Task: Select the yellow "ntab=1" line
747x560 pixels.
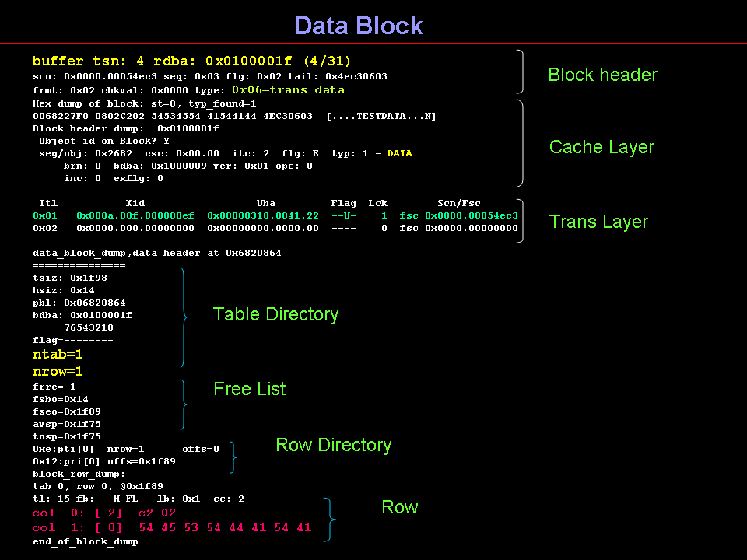Action: pos(58,354)
